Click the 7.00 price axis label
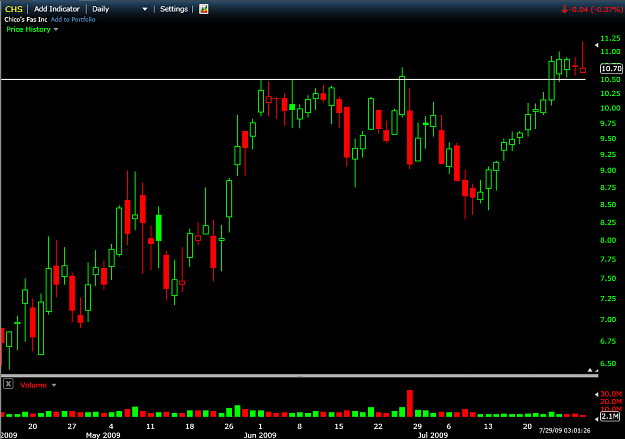This screenshot has height=439, width=625. pos(608,319)
